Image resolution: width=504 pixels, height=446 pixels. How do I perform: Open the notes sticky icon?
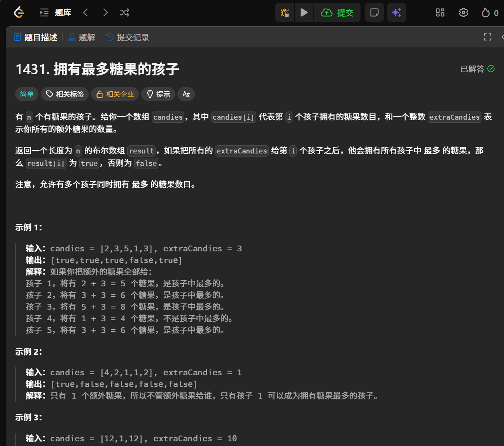[x=374, y=12]
